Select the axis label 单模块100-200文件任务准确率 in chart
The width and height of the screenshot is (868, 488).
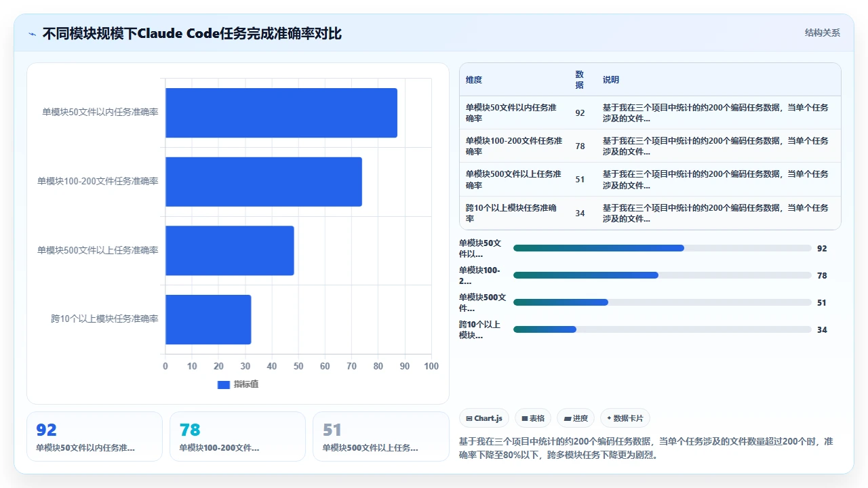[98, 182]
